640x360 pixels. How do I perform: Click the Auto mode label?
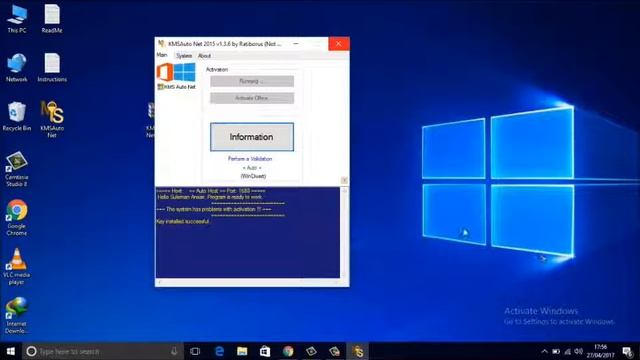point(252,168)
